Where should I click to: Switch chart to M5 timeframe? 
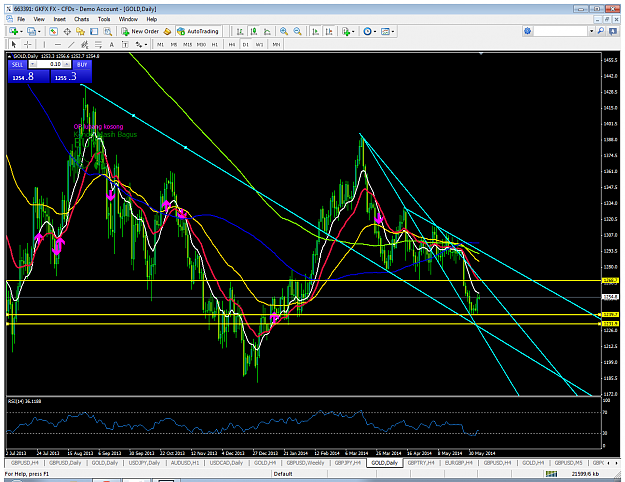click(x=174, y=45)
